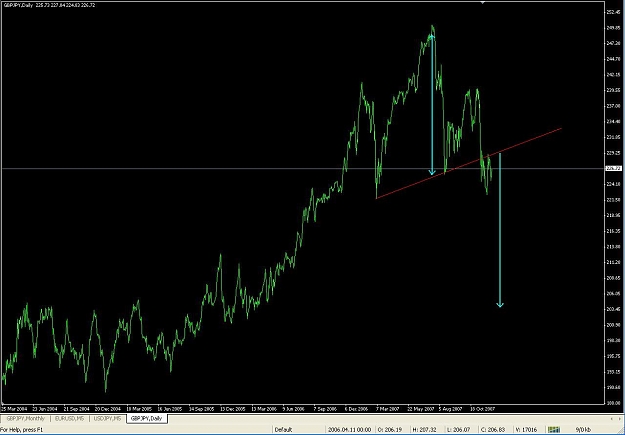The height and width of the screenshot is (435, 625).
Task: Switch to the EURUSD,M5 chart tab
Action: (70, 419)
